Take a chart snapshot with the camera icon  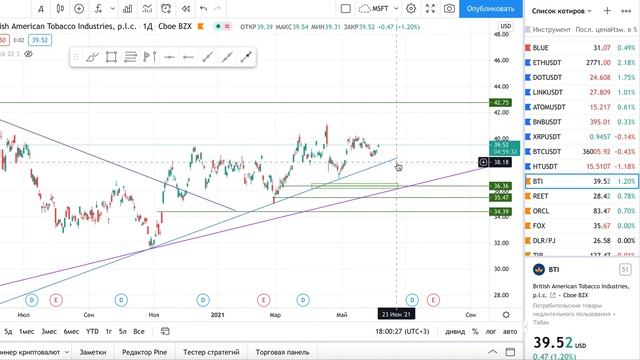pos(449,9)
